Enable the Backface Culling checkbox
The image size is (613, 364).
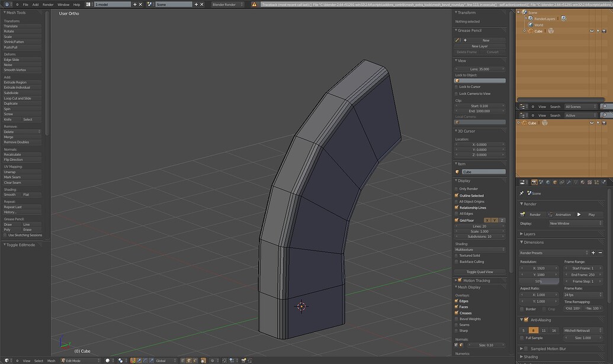point(456,262)
